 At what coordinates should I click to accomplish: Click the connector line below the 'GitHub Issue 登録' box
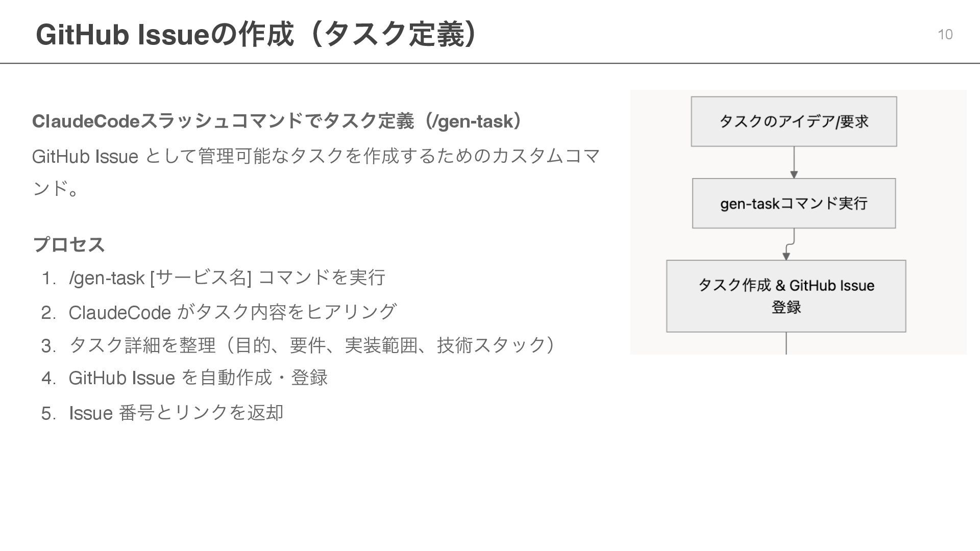[786, 343]
